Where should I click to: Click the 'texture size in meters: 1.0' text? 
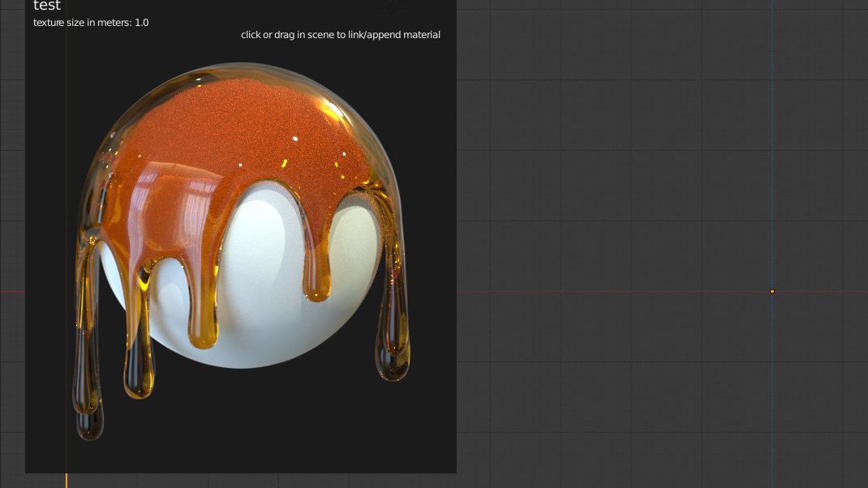pos(91,23)
